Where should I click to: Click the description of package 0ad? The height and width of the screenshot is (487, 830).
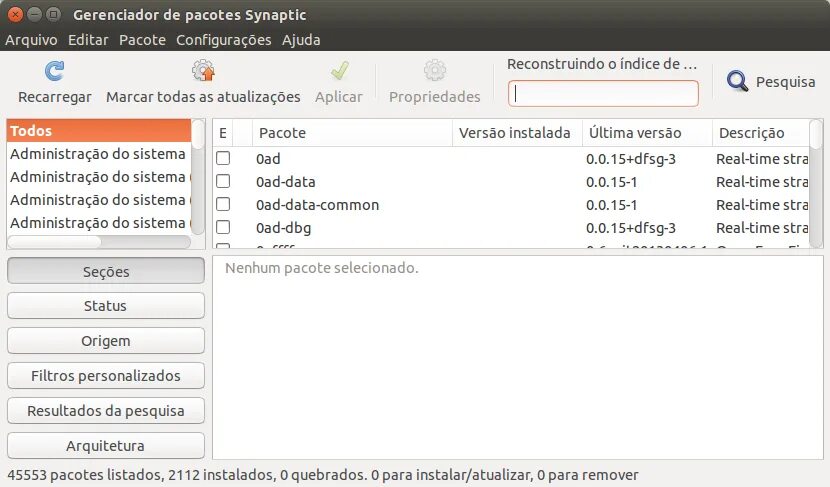[762, 159]
